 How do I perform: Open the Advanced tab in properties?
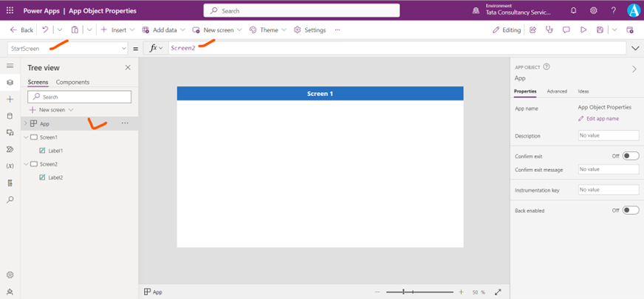click(x=557, y=92)
